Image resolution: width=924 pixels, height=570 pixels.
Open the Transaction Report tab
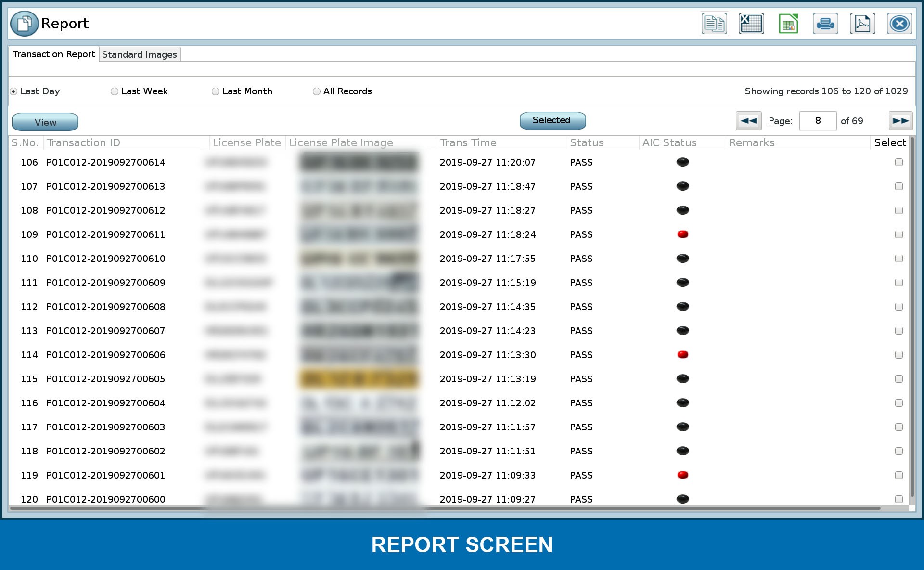54,54
